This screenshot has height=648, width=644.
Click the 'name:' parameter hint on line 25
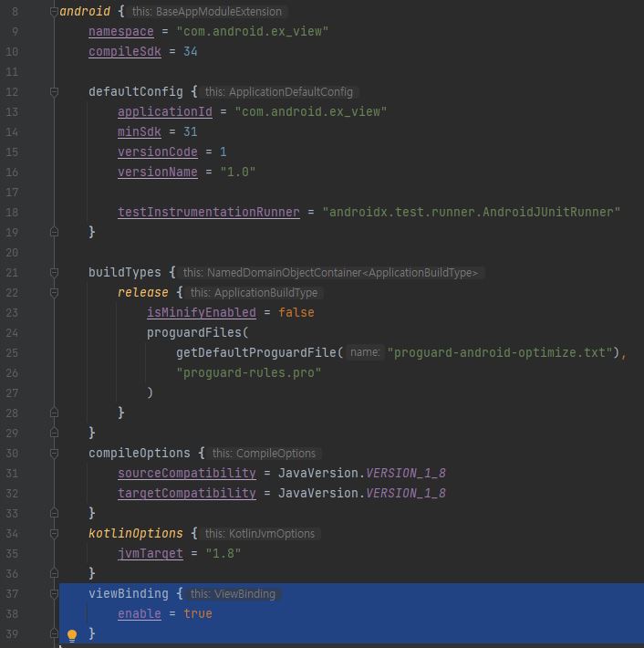(x=365, y=352)
